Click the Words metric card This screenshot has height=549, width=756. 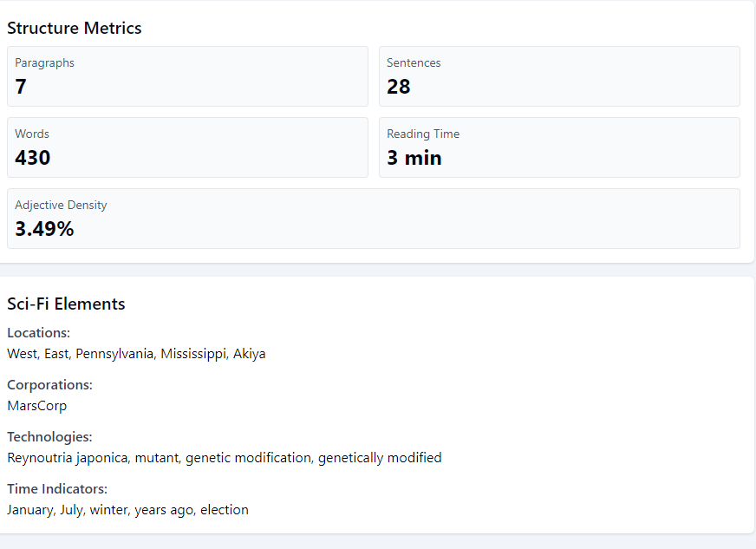click(187, 147)
